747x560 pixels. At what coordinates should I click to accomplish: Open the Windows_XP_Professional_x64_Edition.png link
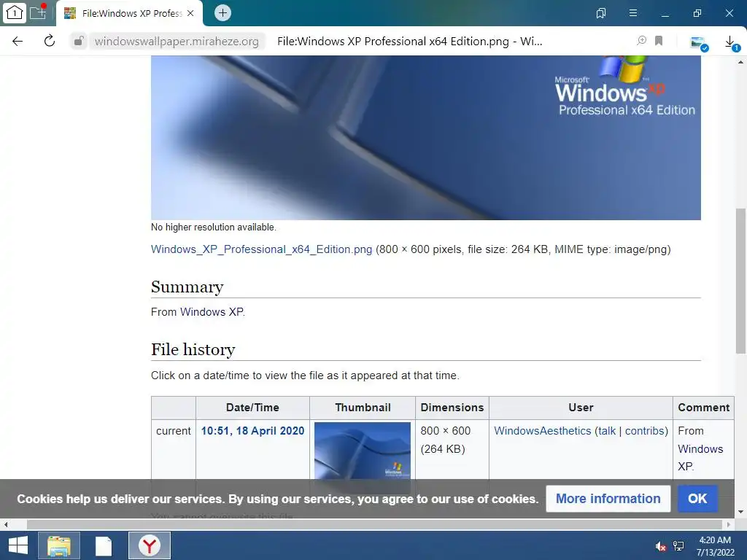[261, 249]
